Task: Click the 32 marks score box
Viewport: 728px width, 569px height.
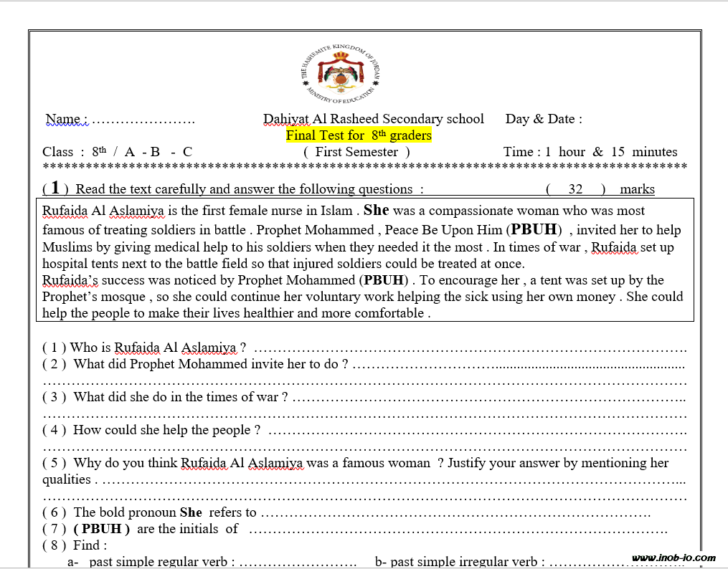Action: (575, 189)
